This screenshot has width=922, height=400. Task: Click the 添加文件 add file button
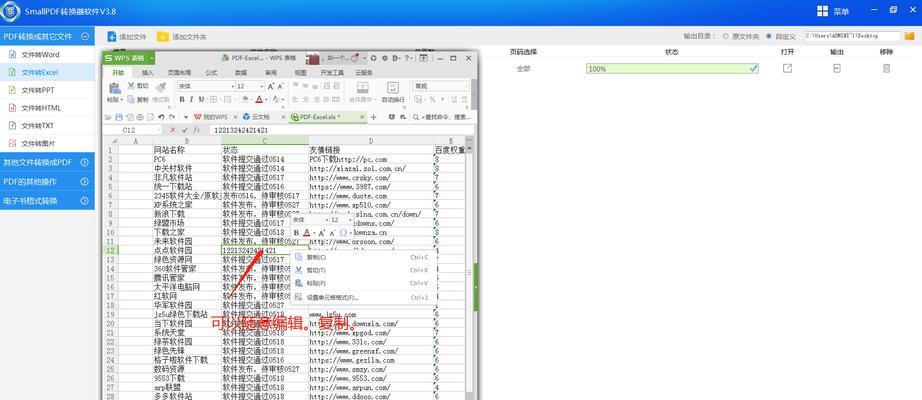[127, 36]
